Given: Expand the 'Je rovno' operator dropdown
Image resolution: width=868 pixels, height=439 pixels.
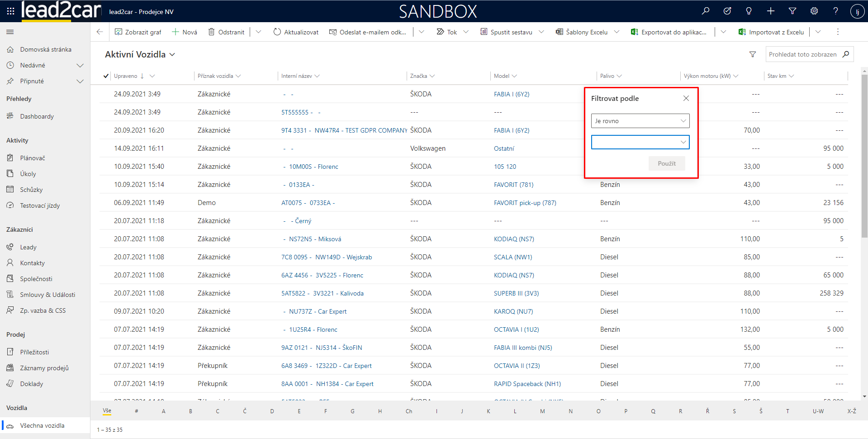Looking at the screenshot, I should point(640,121).
